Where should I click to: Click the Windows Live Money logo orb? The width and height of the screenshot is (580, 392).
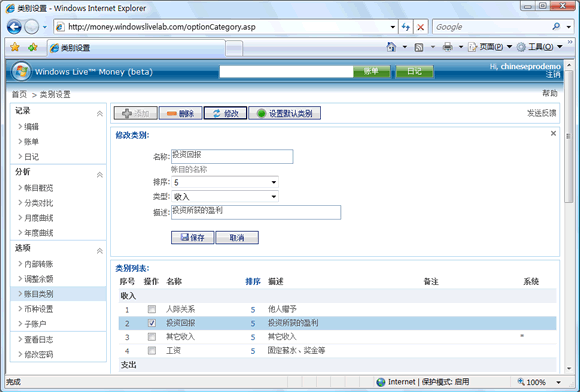point(21,71)
